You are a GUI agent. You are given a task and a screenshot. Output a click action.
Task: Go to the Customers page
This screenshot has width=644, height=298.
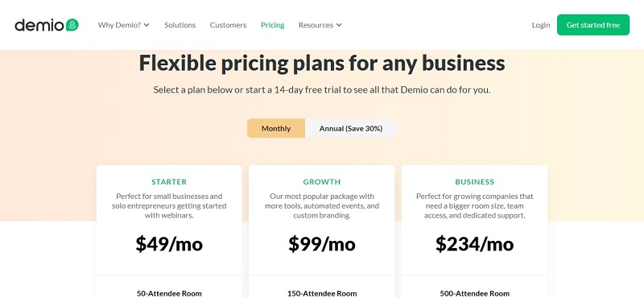pos(228,25)
